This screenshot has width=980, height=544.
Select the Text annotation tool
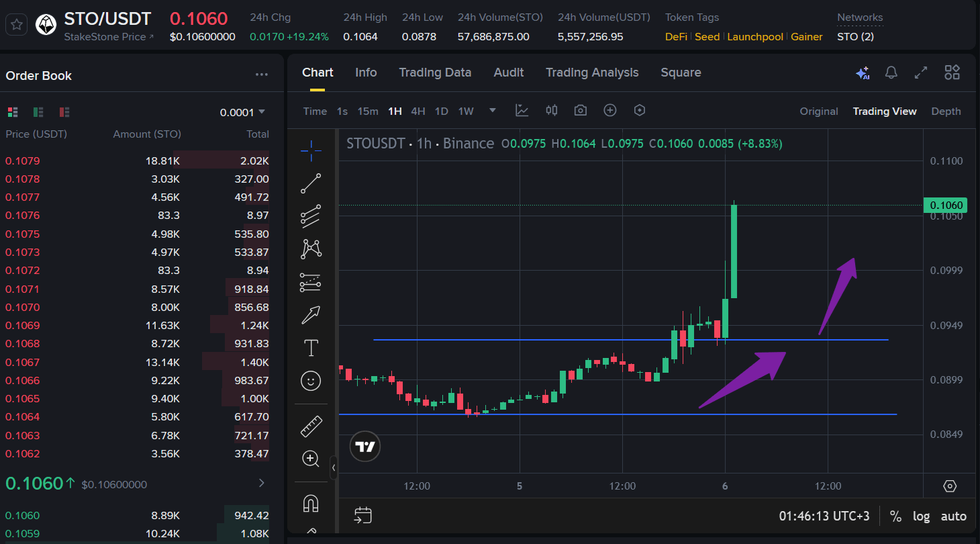click(311, 347)
